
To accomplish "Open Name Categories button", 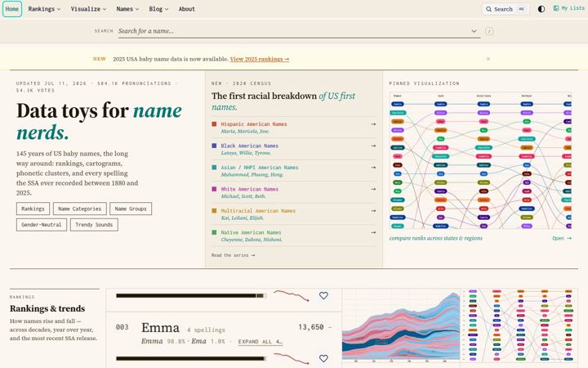I will point(80,209).
